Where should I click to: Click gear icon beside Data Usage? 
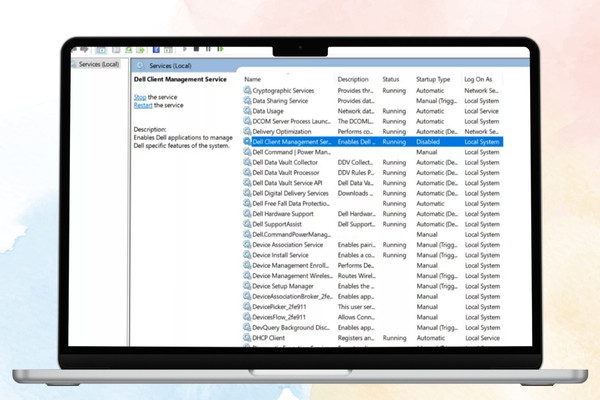point(248,111)
